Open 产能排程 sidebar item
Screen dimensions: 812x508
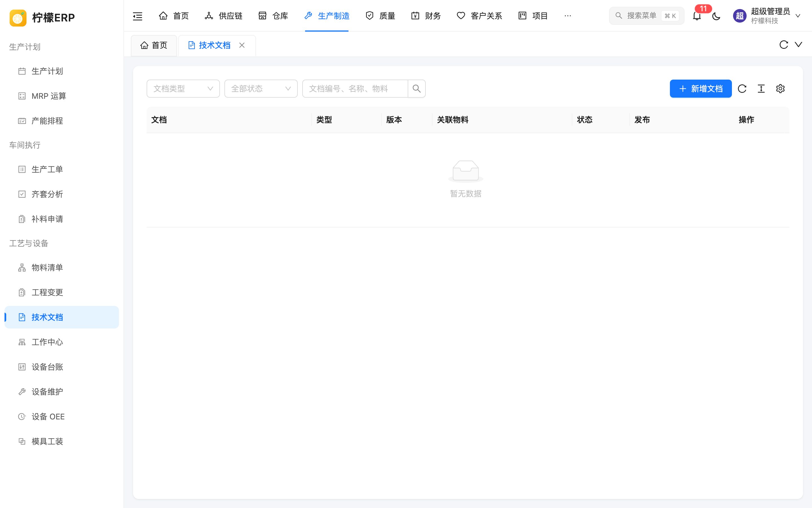pos(62,121)
